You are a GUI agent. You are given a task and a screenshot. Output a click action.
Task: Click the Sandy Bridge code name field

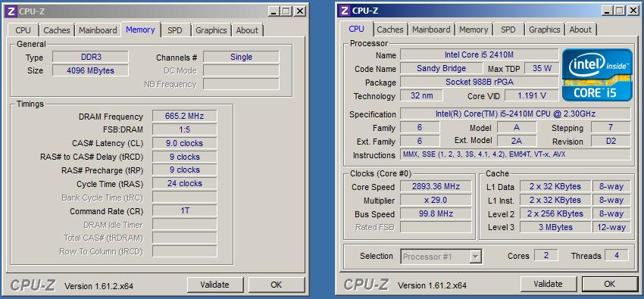442,68
